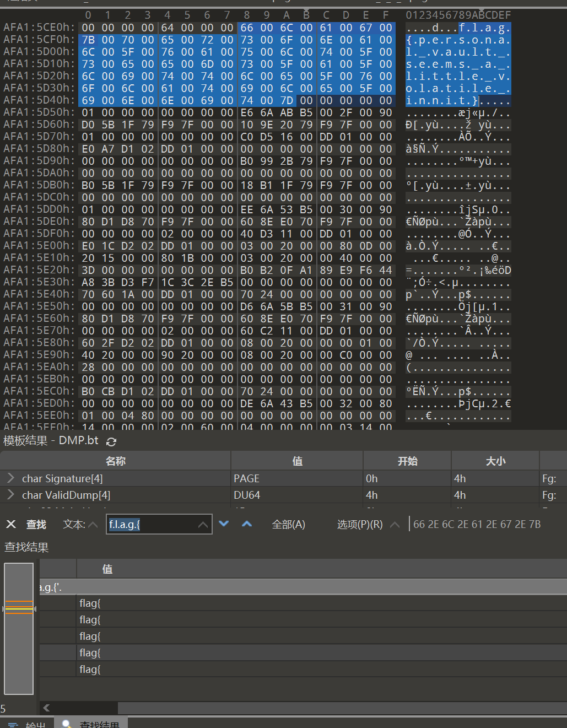
Task: Expand the char ValidDump[4] row
Action: 10,494
